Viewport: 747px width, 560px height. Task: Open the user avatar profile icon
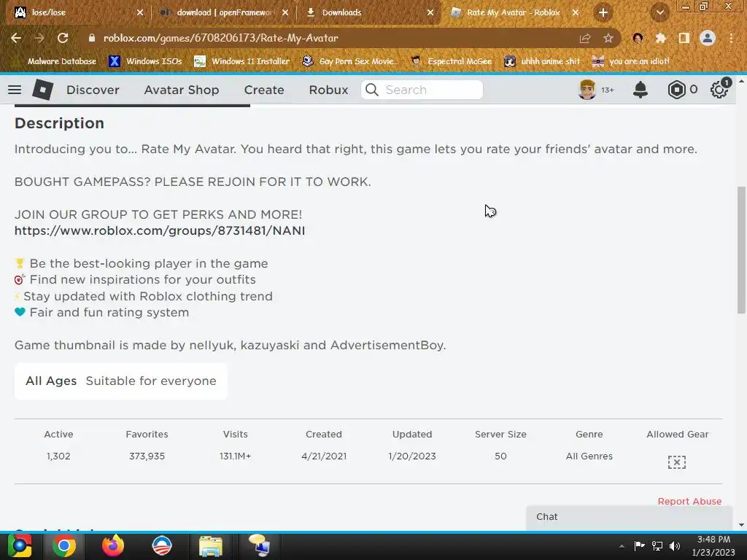coord(587,90)
